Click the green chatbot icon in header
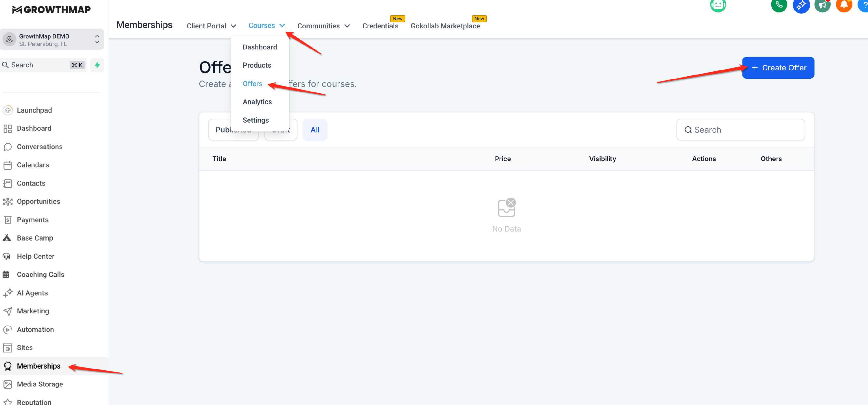The height and width of the screenshot is (405, 868). 718,5
